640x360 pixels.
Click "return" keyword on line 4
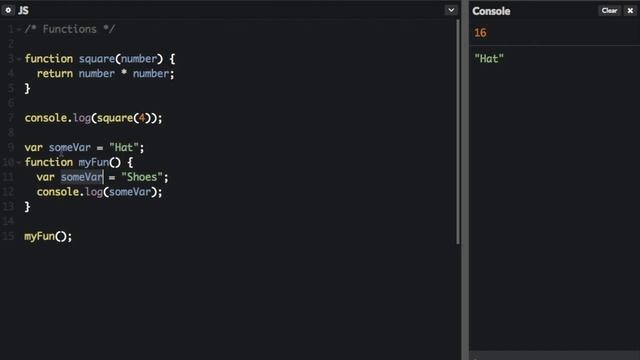[55, 73]
